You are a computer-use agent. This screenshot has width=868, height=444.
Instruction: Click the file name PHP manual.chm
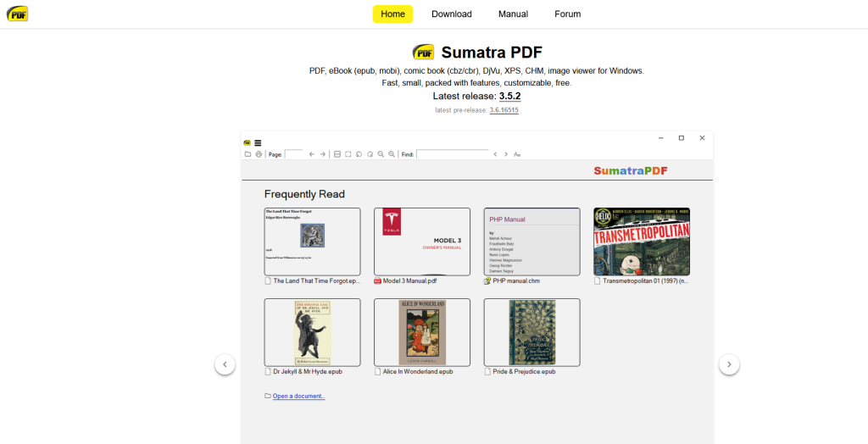pyautogui.click(x=516, y=281)
